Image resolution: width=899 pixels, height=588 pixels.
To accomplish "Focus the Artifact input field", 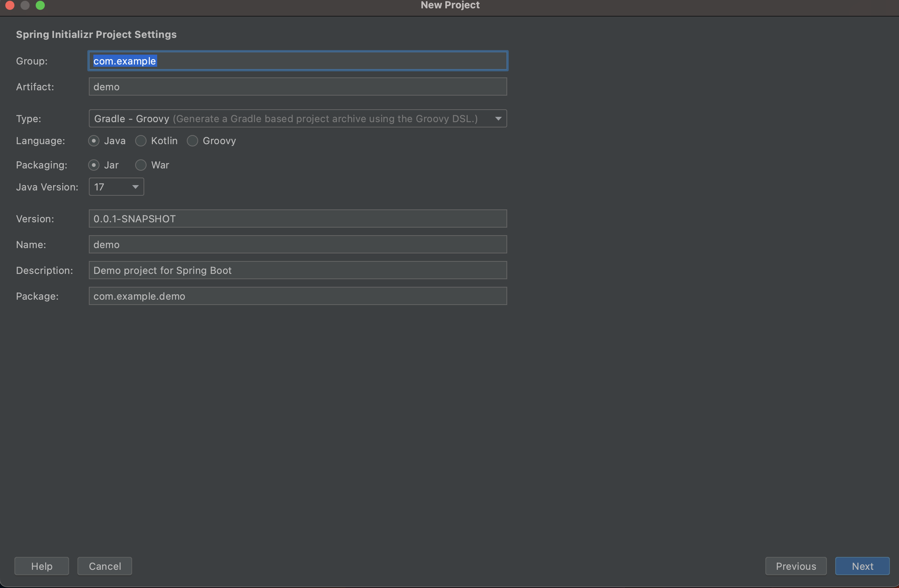I will pos(298,87).
